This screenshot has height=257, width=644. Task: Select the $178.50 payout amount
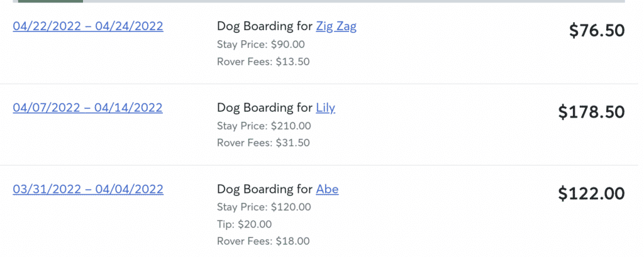[x=591, y=112]
